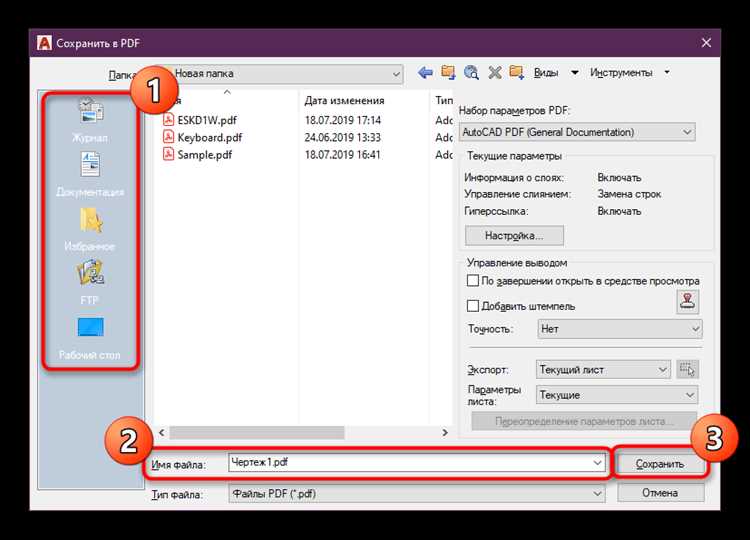The width and height of the screenshot is (750, 540).
Task: Click the Настройка... button
Action: pos(514,235)
